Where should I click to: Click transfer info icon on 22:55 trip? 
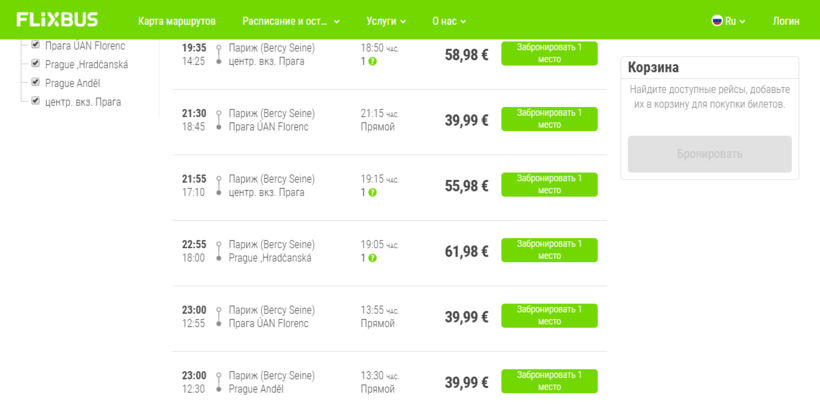(x=372, y=258)
